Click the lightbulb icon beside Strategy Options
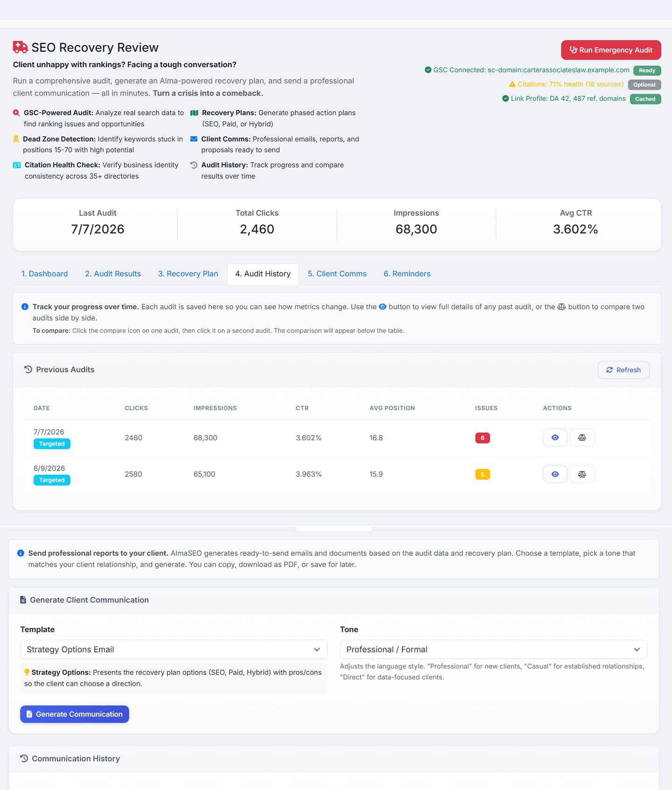 pos(27,672)
